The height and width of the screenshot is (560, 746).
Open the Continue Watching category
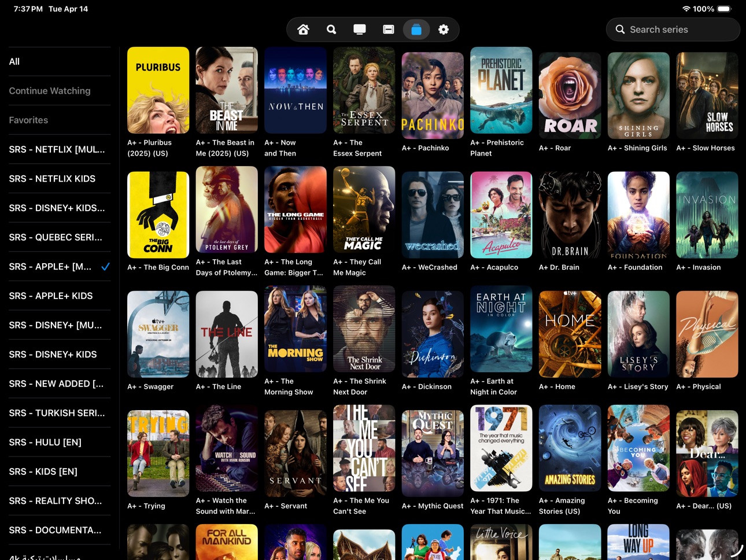(60, 91)
